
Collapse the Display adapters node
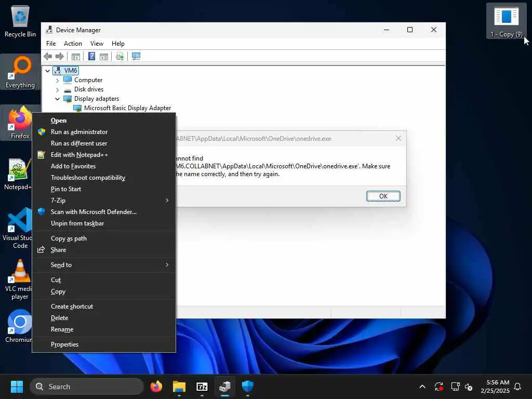(57, 99)
